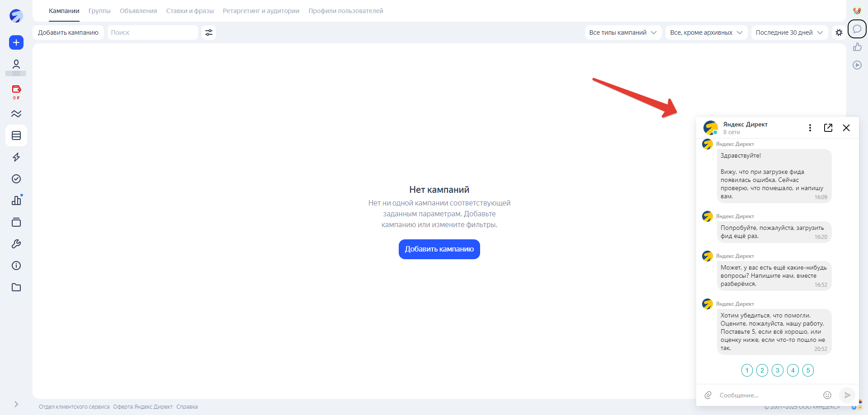Switch to Профили пользователей tab

pos(346,11)
